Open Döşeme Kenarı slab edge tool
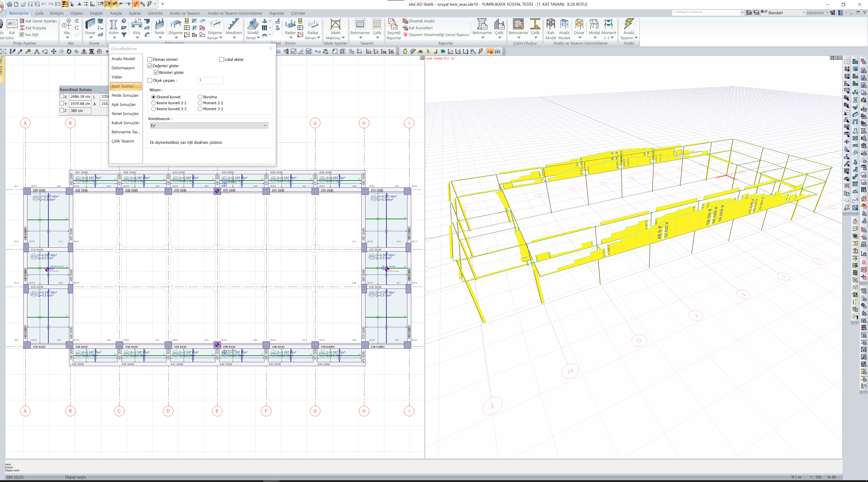868x482 pixels. coord(215,29)
